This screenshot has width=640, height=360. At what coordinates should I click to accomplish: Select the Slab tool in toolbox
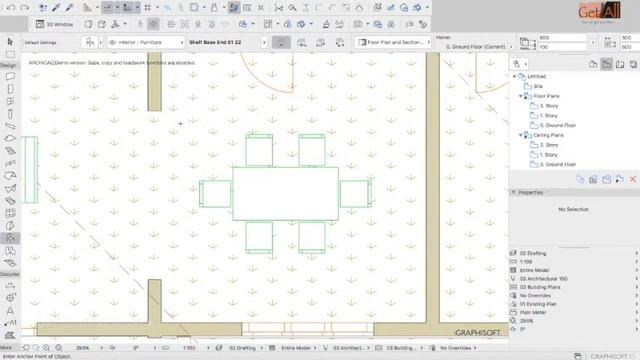[10, 138]
